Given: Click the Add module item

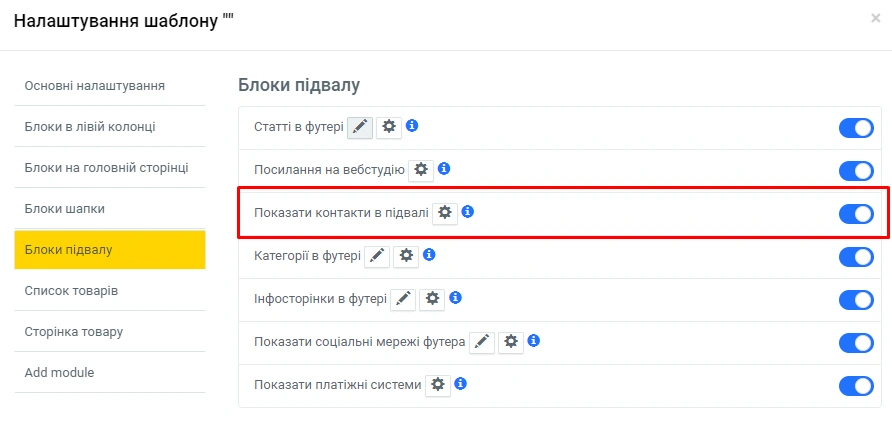Looking at the screenshot, I should (59, 373).
